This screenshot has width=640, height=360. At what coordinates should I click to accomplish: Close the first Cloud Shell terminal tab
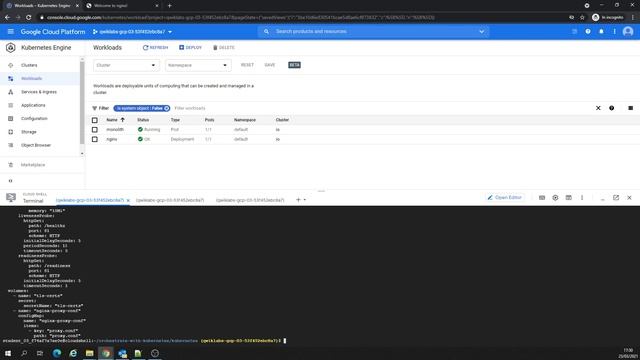[x=128, y=200]
